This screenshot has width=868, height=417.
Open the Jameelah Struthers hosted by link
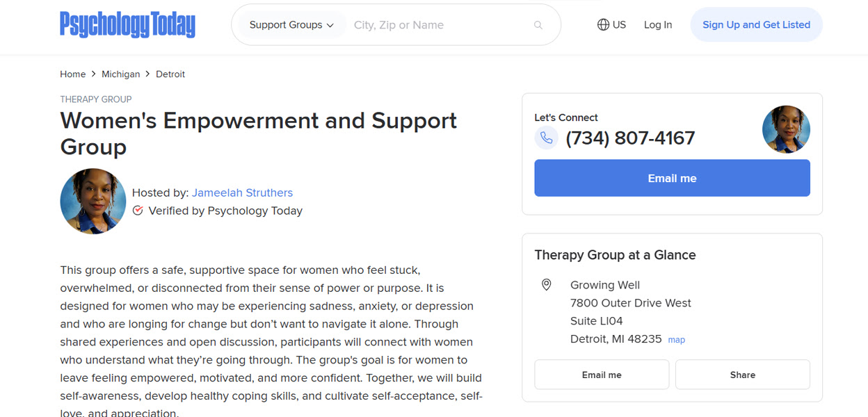242,193
